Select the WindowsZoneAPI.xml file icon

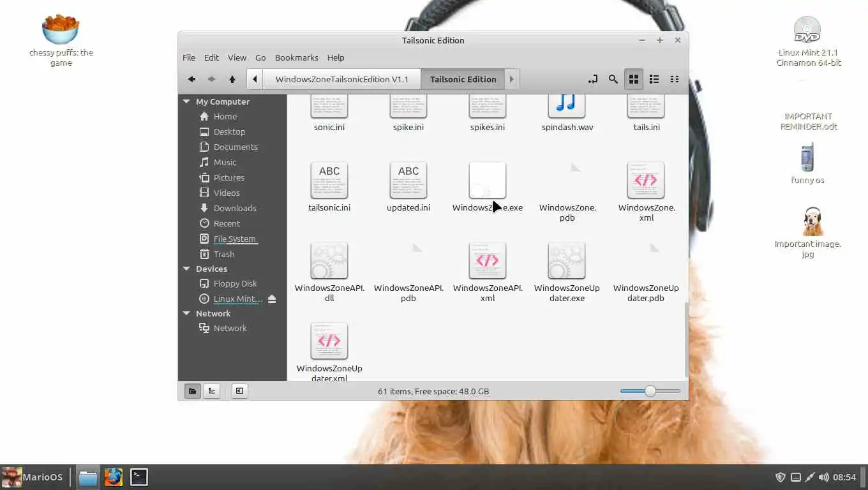pos(488,260)
